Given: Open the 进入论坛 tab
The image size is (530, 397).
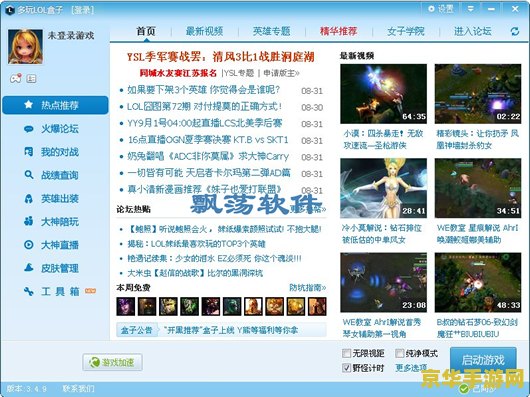Looking at the screenshot, I should [x=473, y=31].
